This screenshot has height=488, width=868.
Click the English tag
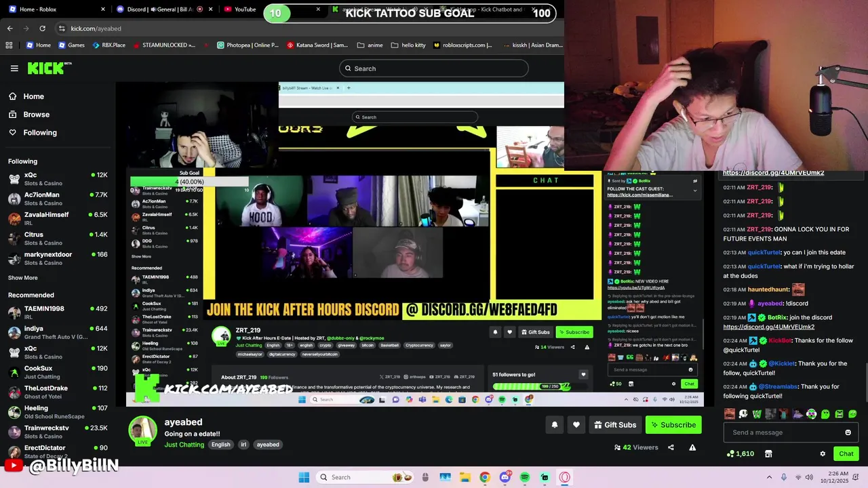tap(220, 445)
